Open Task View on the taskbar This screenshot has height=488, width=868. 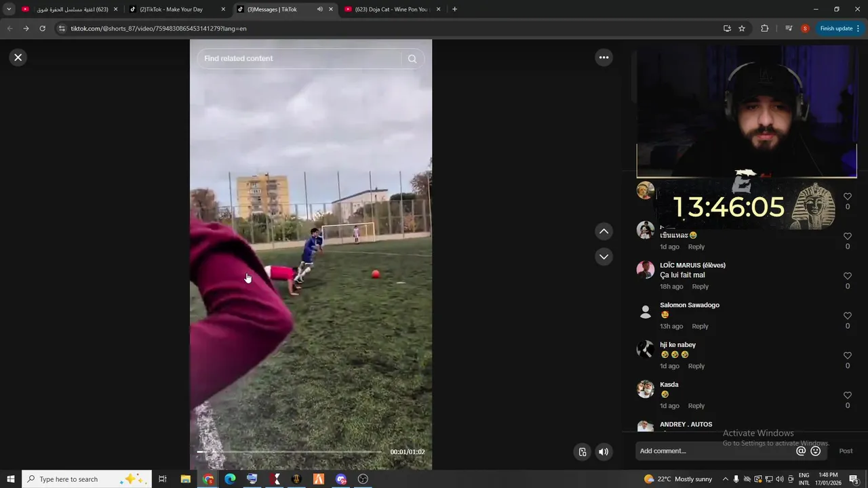pos(163,479)
